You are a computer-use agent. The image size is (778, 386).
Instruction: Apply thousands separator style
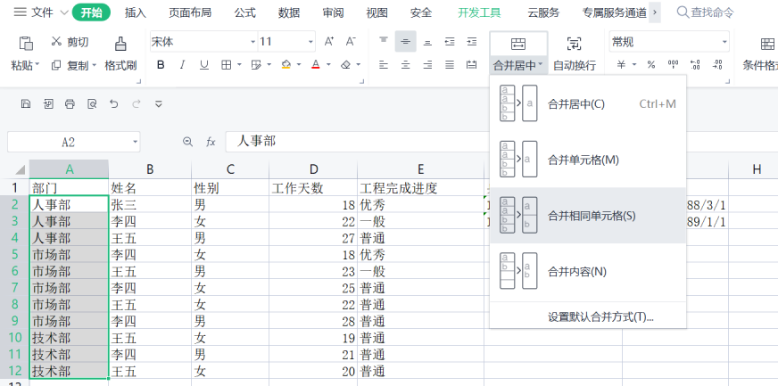click(x=673, y=64)
